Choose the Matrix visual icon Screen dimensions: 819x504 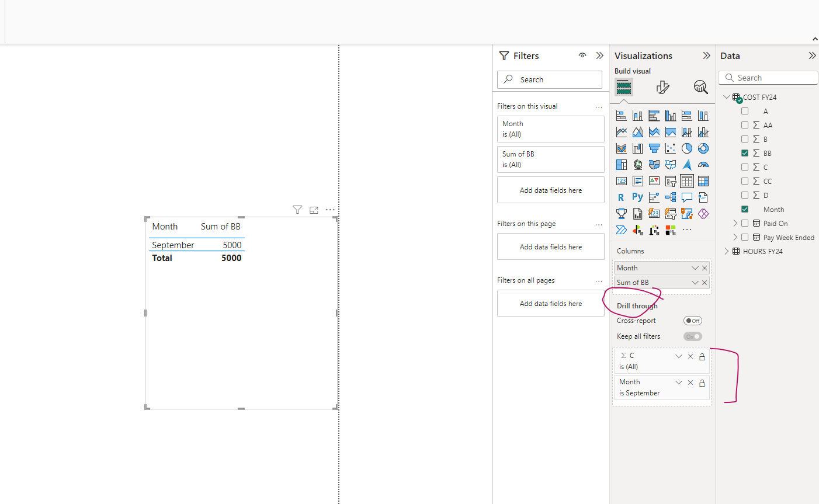click(x=703, y=181)
